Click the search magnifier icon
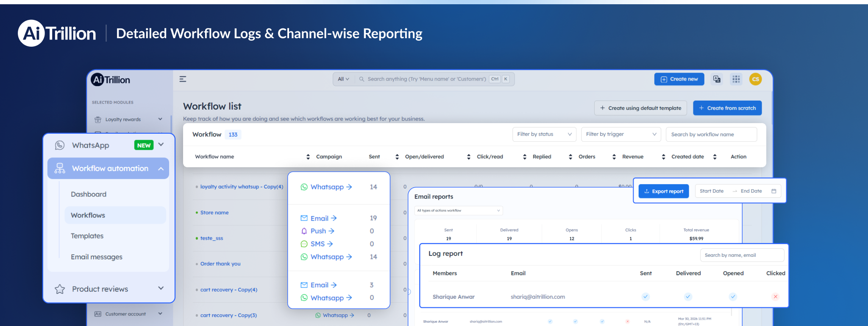The height and width of the screenshot is (326, 868). pos(362,79)
